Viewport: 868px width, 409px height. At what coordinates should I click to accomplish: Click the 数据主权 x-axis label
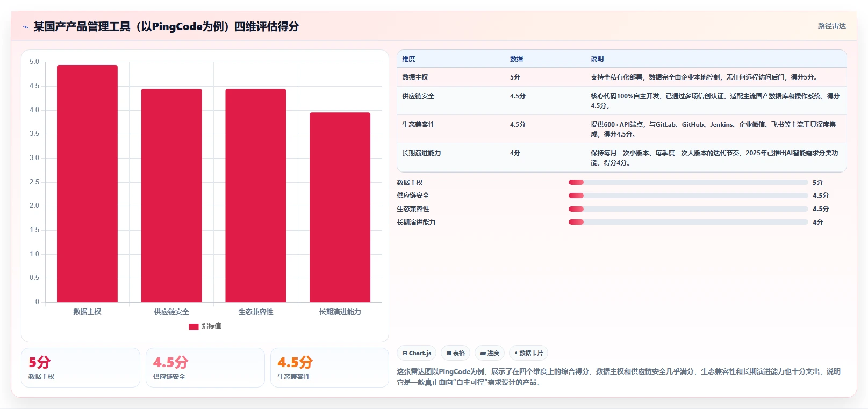[x=87, y=312]
